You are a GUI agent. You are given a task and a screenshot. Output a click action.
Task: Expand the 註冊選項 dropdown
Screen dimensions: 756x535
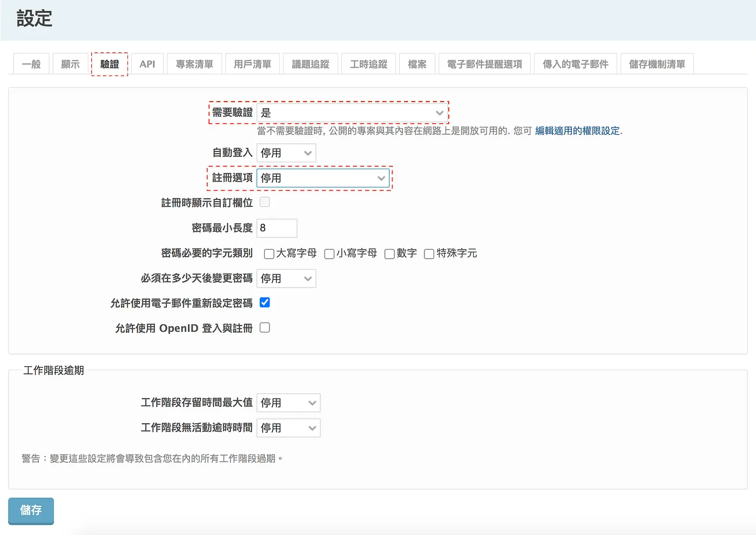(323, 178)
